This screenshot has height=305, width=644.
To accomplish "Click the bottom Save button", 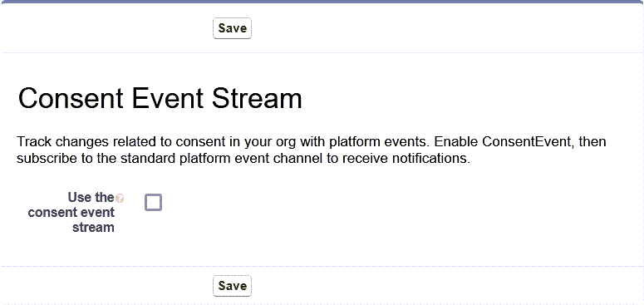I will (x=232, y=286).
